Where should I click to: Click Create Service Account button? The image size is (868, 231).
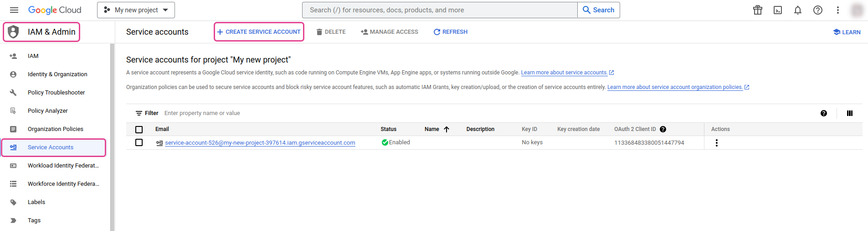(x=259, y=32)
